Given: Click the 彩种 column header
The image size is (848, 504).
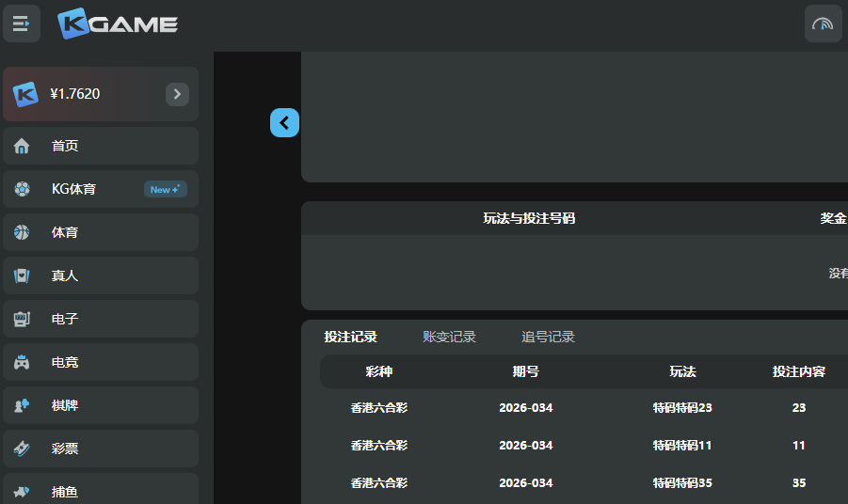Looking at the screenshot, I should (x=378, y=371).
